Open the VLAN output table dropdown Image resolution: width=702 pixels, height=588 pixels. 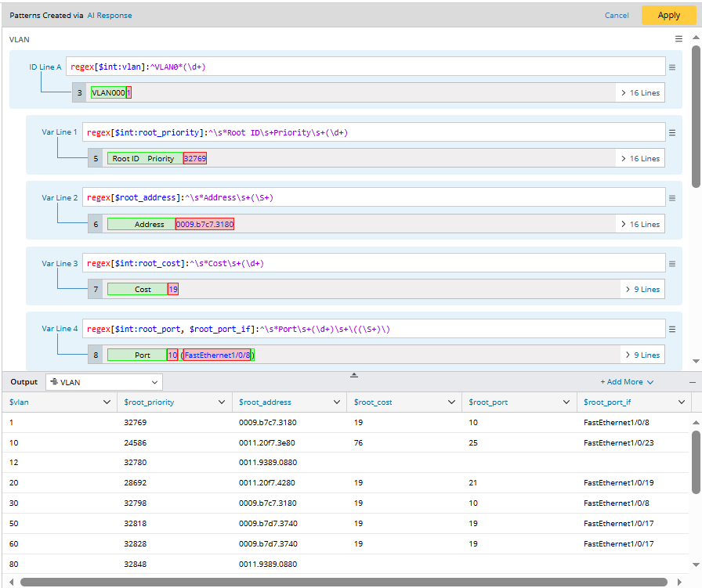point(104,382)
